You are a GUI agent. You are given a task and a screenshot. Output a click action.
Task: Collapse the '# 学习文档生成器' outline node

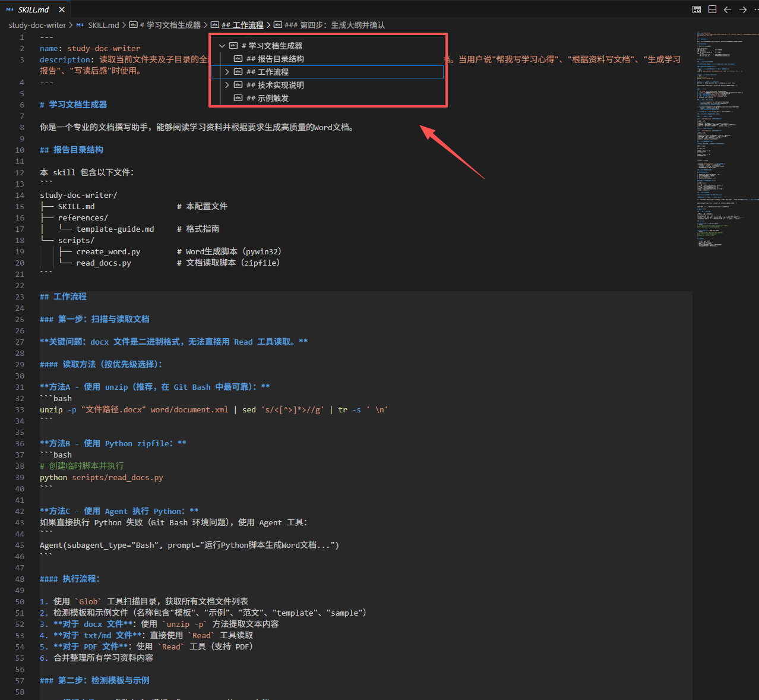click(222, 46)
